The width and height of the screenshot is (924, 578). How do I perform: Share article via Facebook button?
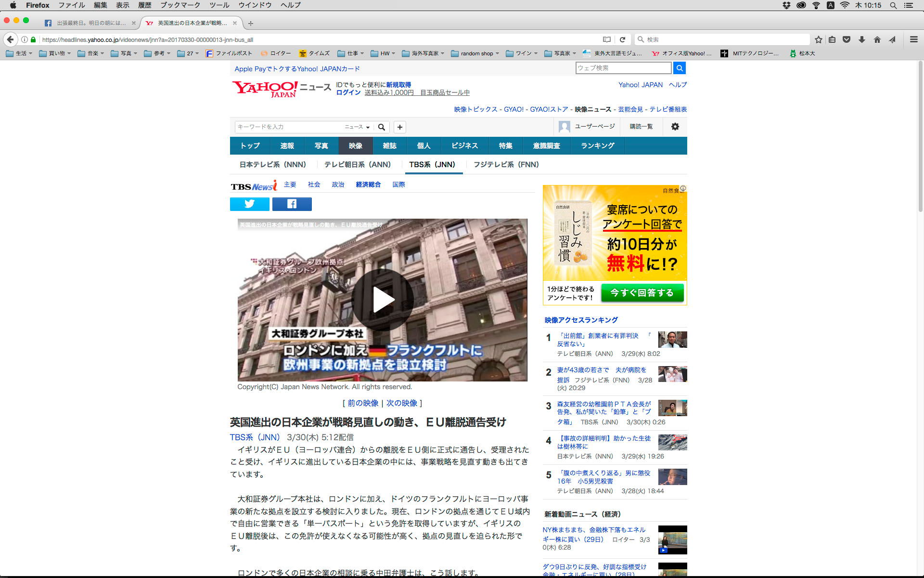(x=292, y=204)
